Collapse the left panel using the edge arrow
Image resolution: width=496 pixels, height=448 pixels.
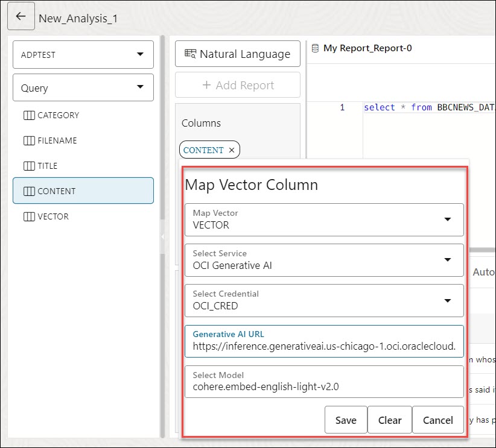coord(164,238)
